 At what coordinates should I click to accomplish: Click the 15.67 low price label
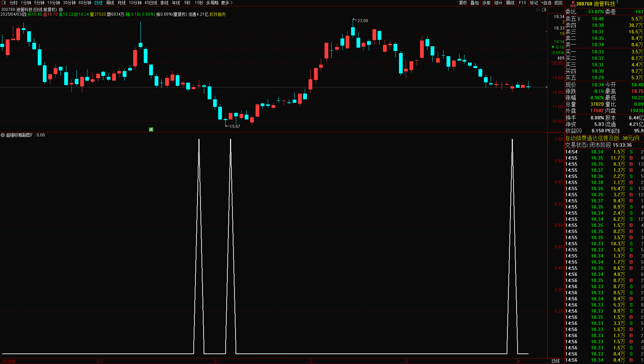[x=235, y=127]
